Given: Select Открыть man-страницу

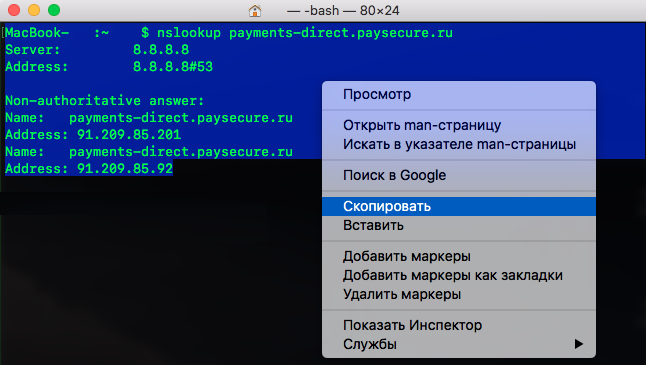Looking at the screenshot, I should point(459,125).
